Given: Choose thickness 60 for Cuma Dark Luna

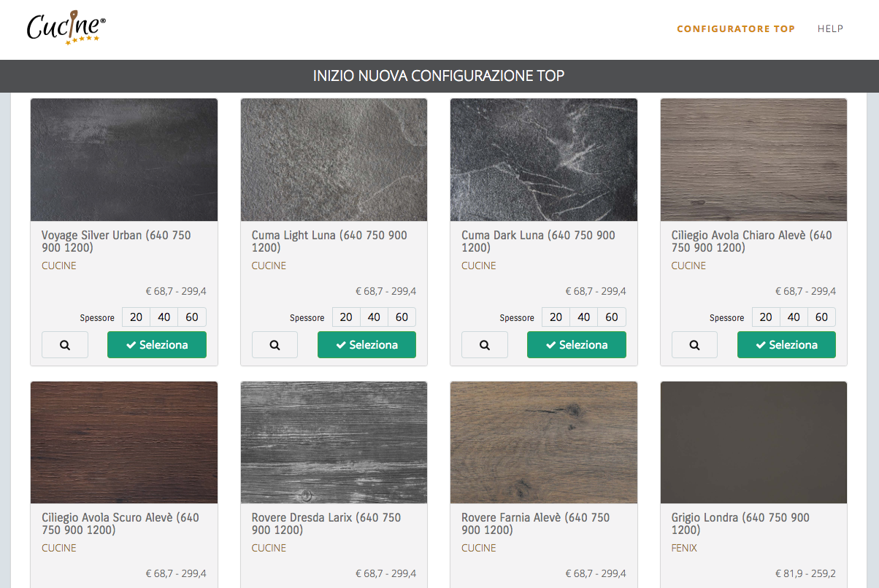Looking at the screenshot, I should point(612,317).
